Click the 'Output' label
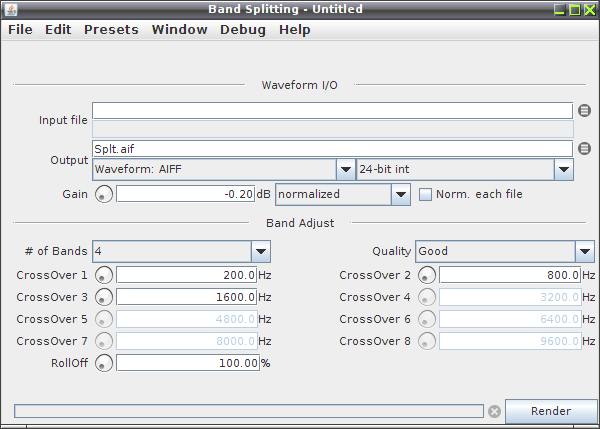Viewport: 600px width, 429px height. (69, 160)
